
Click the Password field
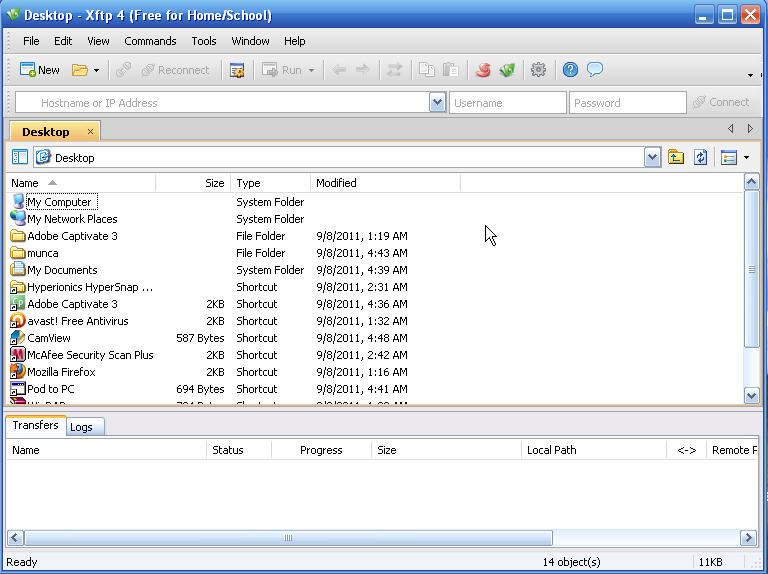(627, 103)
